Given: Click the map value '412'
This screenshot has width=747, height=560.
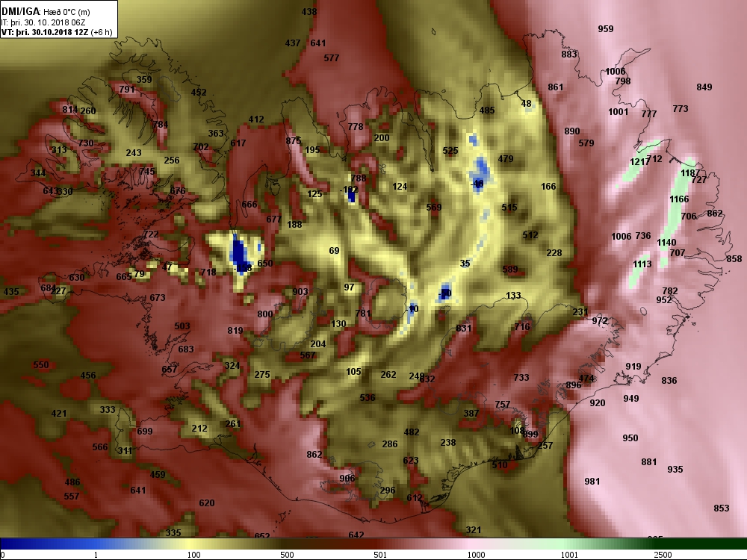Looking at the screenshot, I should [255, 119].
